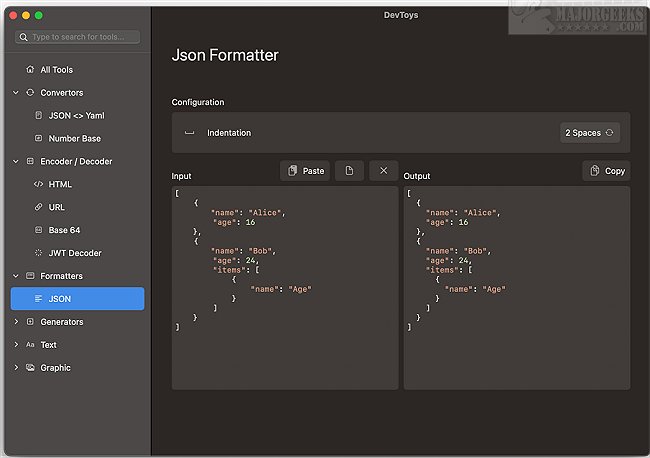Click the HTML encoder code icon
The width and height of the screenshot is (650, 458).
pyautogui.click(x=38, y=184)
